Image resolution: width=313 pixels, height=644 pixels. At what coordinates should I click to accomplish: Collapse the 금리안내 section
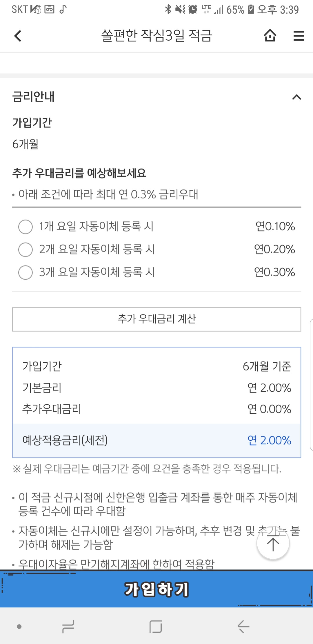296,97
